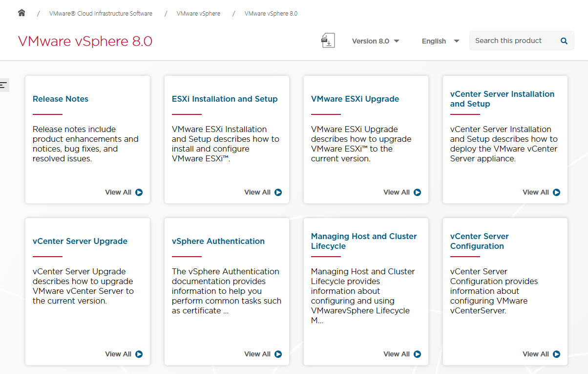The width and height of the screenshot is (588, 374).
Task: Open the vCenter Server Upgrade title link
Action: (80, 241)
